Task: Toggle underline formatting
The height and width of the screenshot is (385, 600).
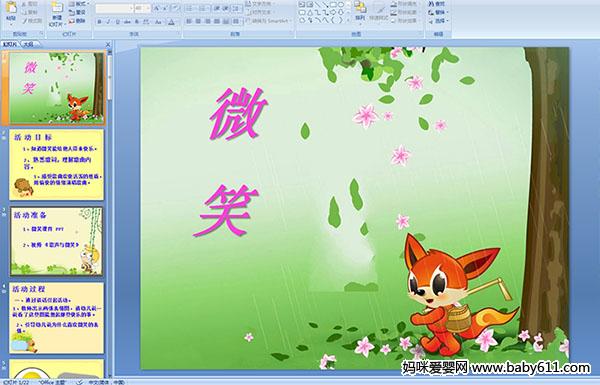Action: (117, 22)
